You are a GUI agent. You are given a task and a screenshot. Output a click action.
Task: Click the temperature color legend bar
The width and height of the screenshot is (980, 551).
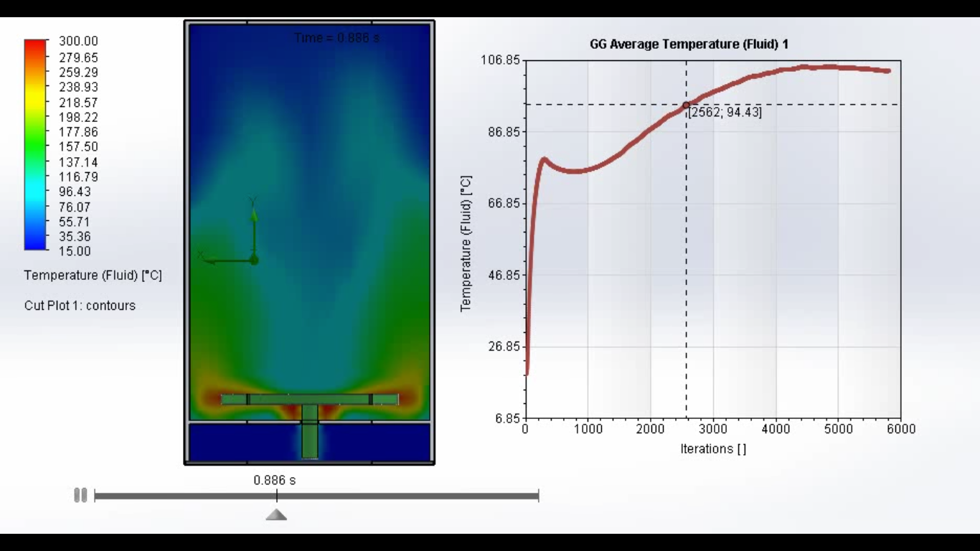point(36,145)
